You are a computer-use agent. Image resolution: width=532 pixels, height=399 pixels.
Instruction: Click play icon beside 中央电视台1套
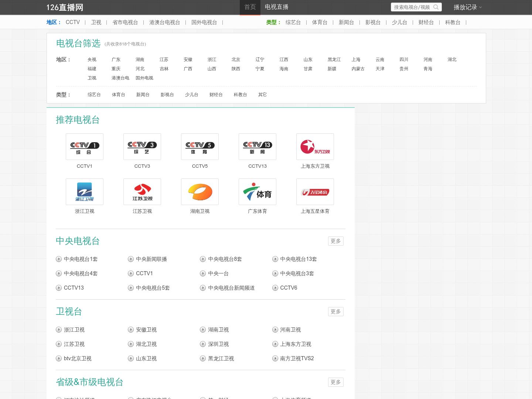click(59, 259)
